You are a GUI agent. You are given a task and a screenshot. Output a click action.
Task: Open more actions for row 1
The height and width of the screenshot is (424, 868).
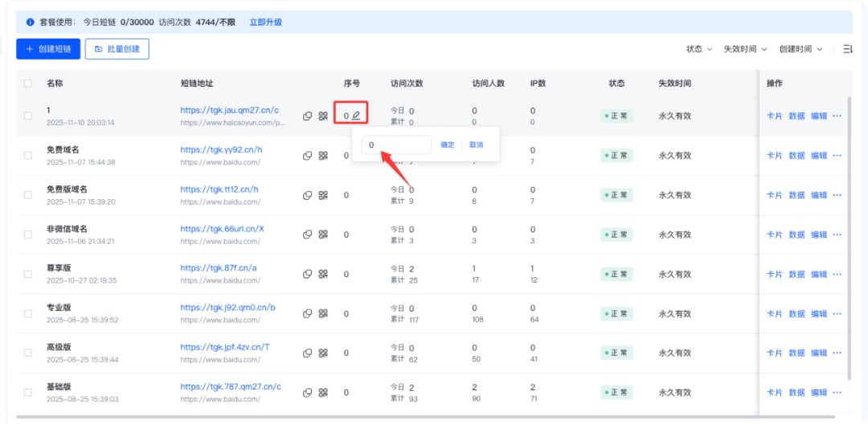tap(837, 116)
